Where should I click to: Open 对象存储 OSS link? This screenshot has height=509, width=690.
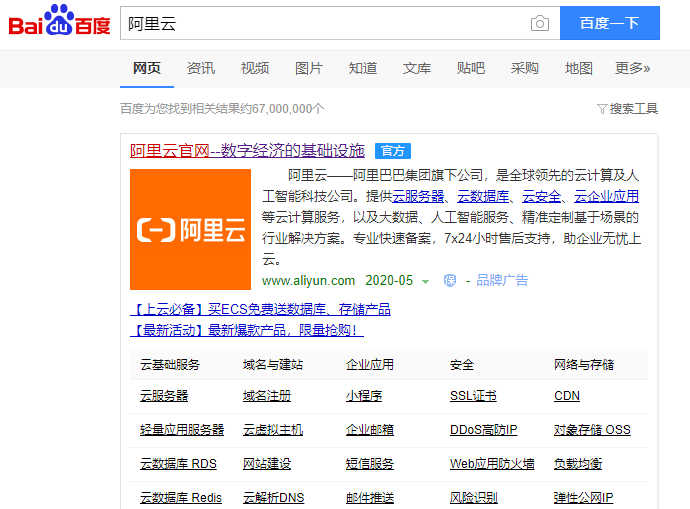coord(592,430)
